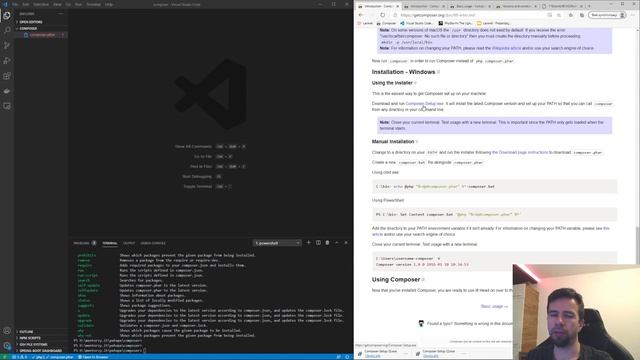Open the Selection menu
This screenshot has width=640, height=360.
tap(41, 4)
